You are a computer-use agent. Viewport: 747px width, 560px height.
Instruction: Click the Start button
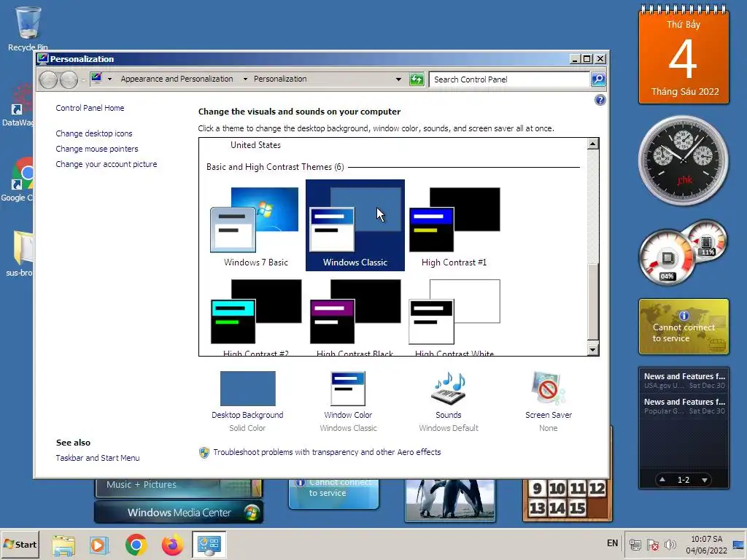20,544
